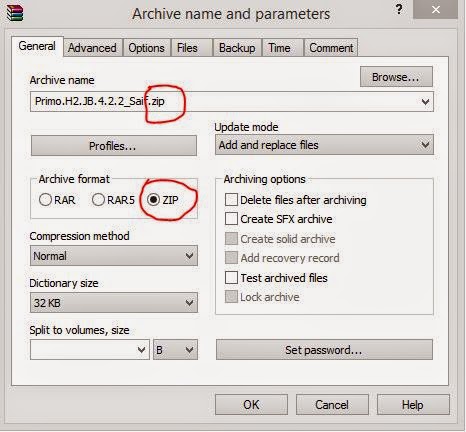The image size is (466, 432).
Task: Open the Options tab
Action: click(146, 48)
